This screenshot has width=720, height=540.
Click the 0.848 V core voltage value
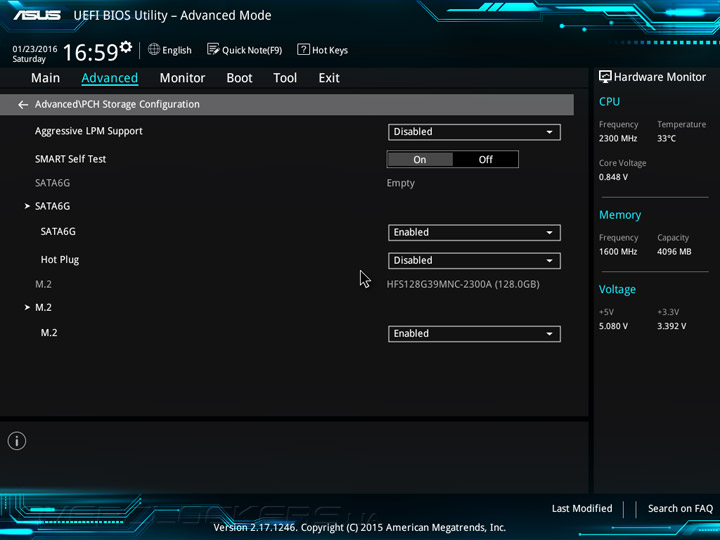pos(613,177)
